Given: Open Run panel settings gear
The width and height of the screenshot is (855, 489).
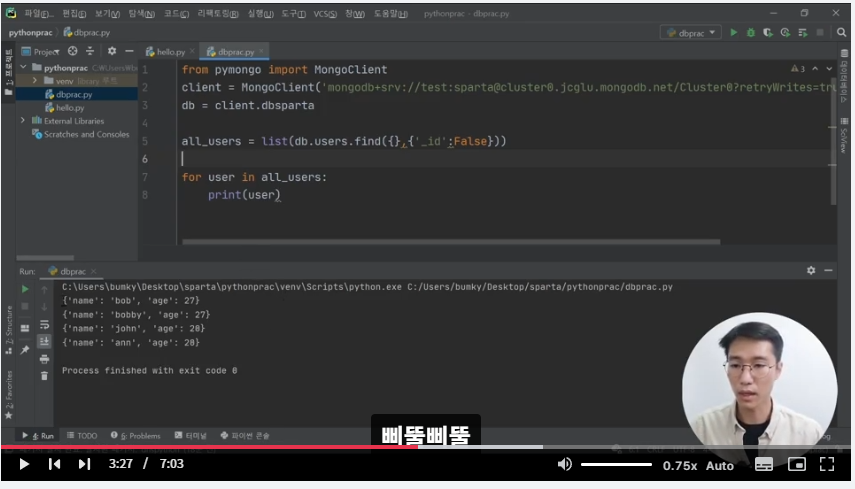Looking at the screenshot, I should click(x=811, y=271).
